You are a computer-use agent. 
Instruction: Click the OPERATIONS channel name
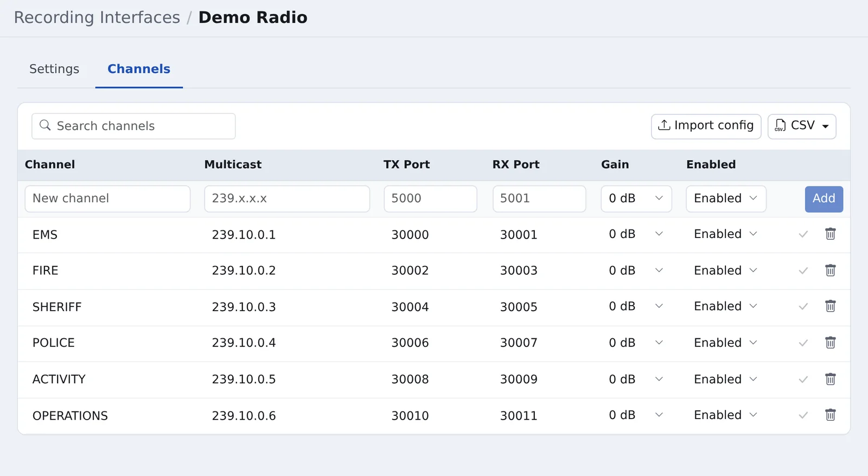coord(70,416)
